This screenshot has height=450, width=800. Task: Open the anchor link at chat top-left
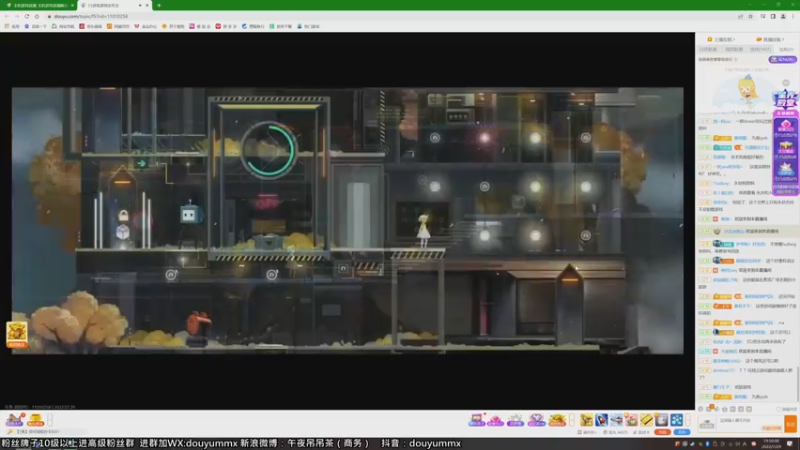720,39
